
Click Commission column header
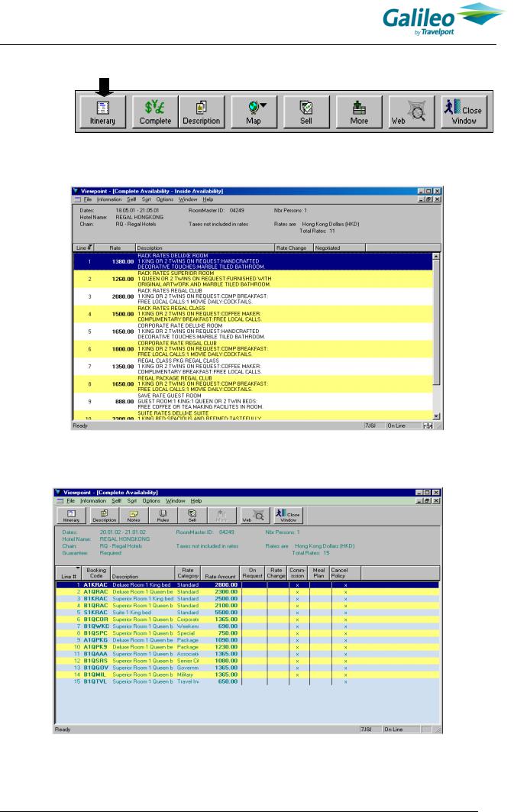(x=297, y=573)
